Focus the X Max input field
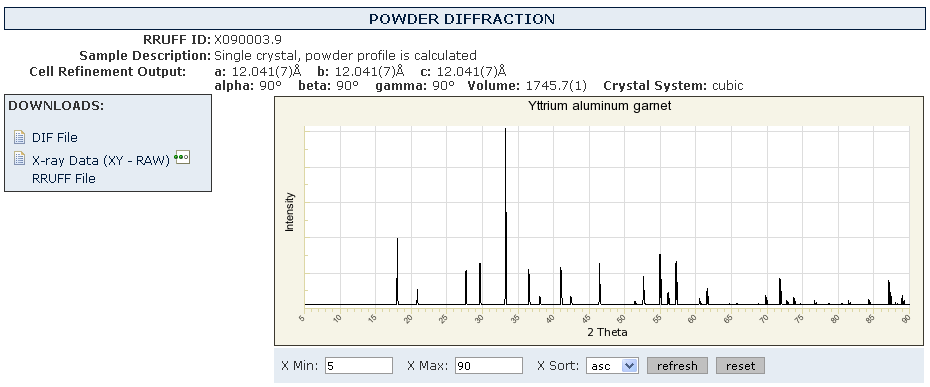 (489, 366)
